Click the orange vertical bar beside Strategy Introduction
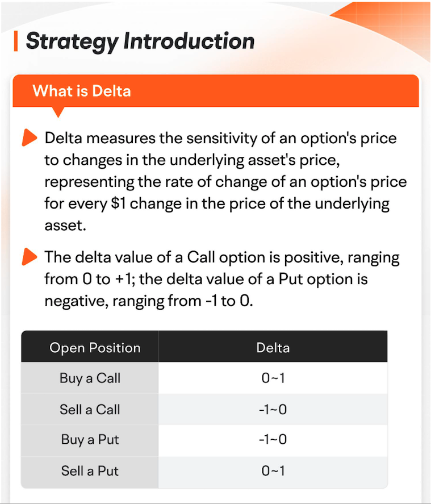This screenshot has width=431, height=504. [16, 41]
